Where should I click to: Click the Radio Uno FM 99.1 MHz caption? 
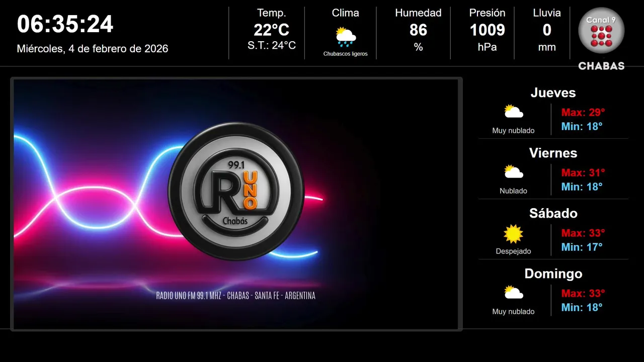click(236, 296)
